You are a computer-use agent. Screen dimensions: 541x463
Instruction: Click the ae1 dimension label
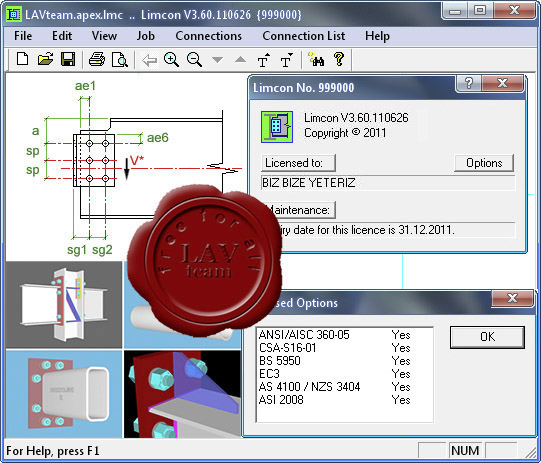pos(85,86)
